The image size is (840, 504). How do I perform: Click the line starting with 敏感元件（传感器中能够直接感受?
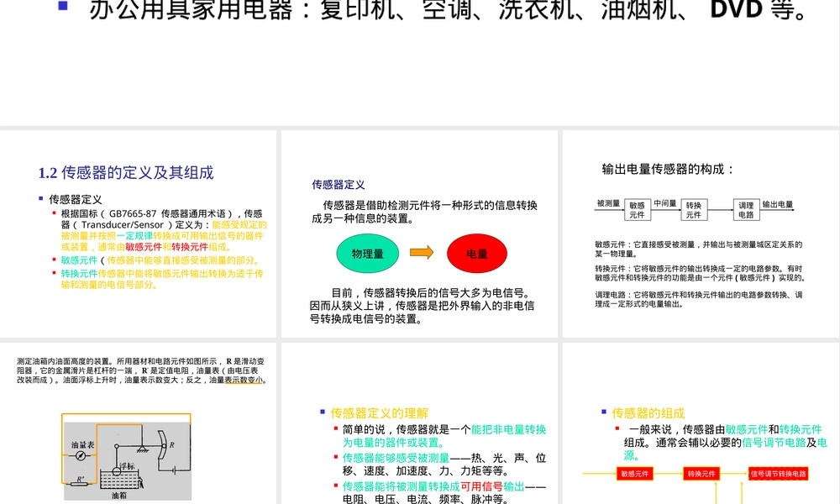(x=161, y=260)
